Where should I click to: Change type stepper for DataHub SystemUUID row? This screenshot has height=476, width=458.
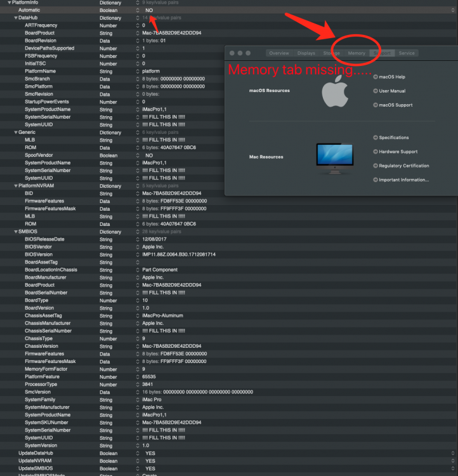[138, 125]
